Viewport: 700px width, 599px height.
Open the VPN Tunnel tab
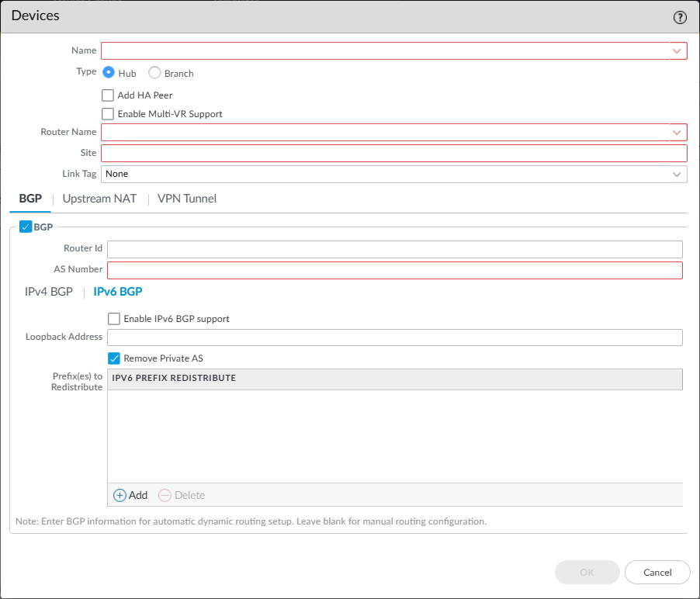[187, 199]
